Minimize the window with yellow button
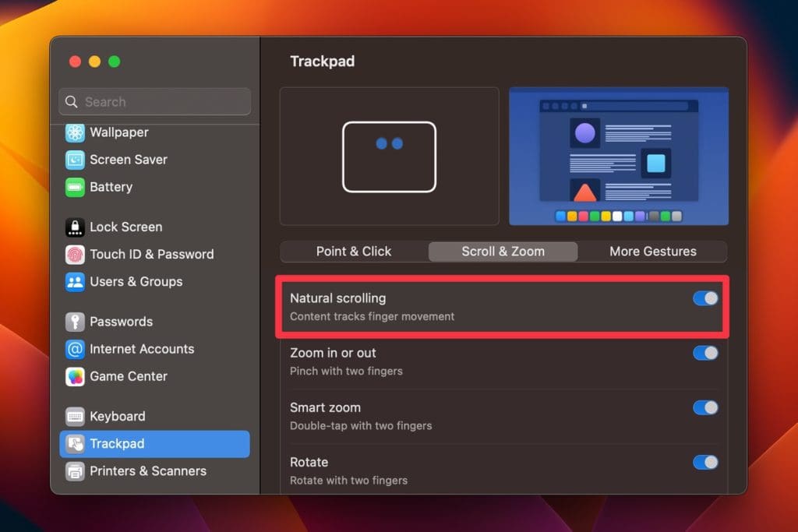 click(94, 62)
